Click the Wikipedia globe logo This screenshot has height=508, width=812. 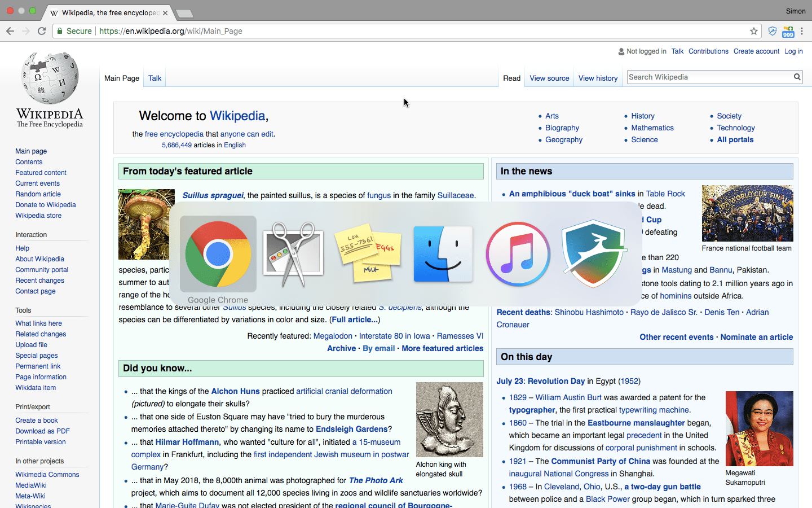[x=50, y=79]
